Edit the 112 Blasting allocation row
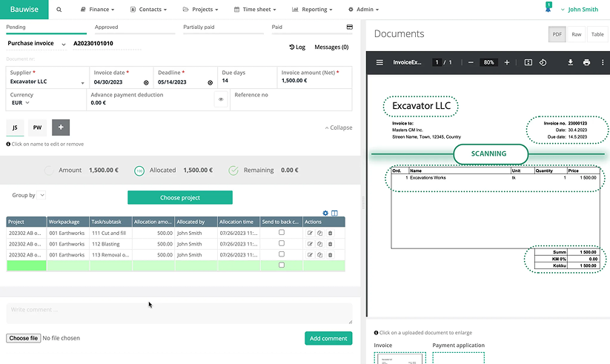Viewport: 610px width, 364px height. click(311, 244)
